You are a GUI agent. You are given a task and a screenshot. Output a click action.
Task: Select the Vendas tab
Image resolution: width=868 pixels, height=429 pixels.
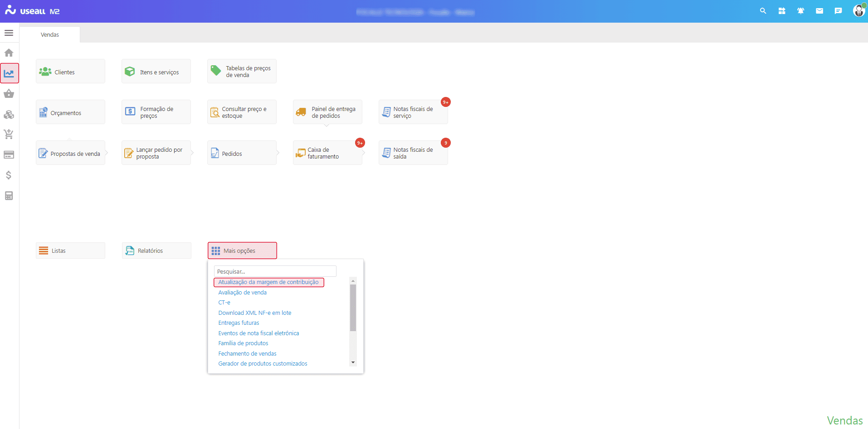(x=50, y=35)
